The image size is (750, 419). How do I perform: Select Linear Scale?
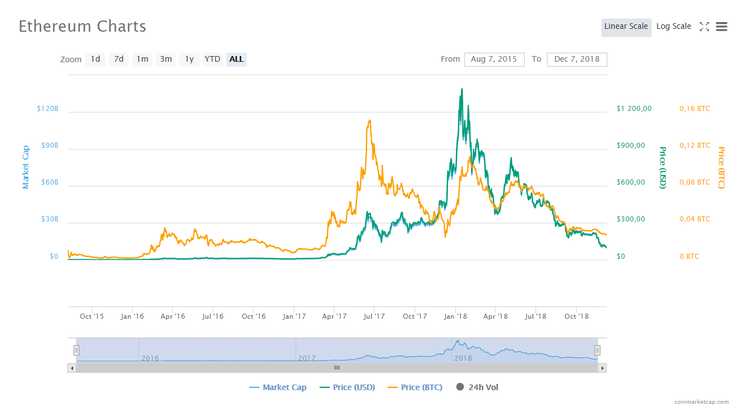coord(626,27)
